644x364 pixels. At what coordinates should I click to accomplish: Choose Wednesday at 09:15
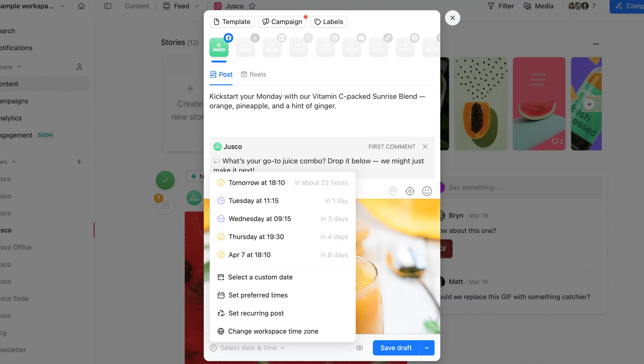coord(282,219)
